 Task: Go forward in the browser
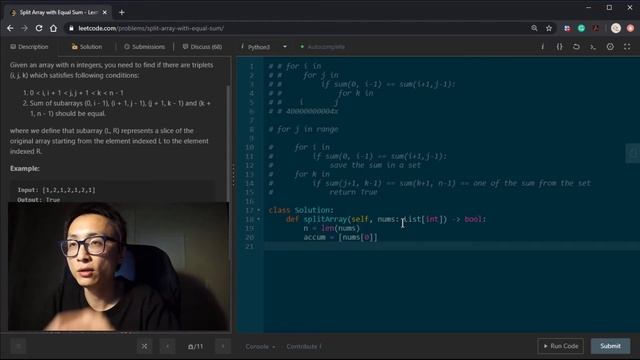[24, 28]
